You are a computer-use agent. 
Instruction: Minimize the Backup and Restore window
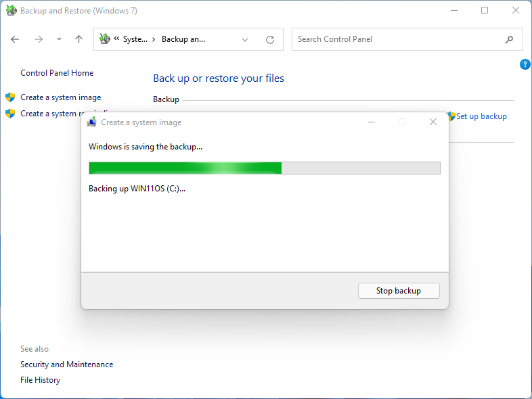454,11
